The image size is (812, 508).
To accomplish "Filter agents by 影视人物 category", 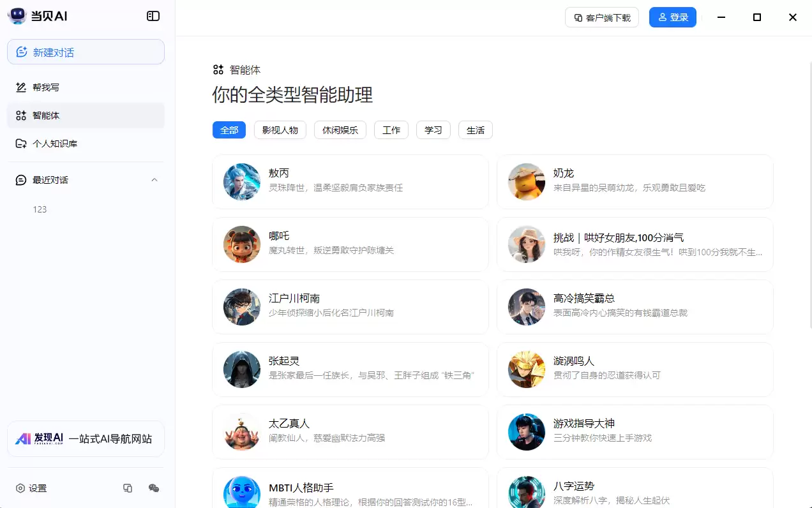I will [x=280, y=130].
